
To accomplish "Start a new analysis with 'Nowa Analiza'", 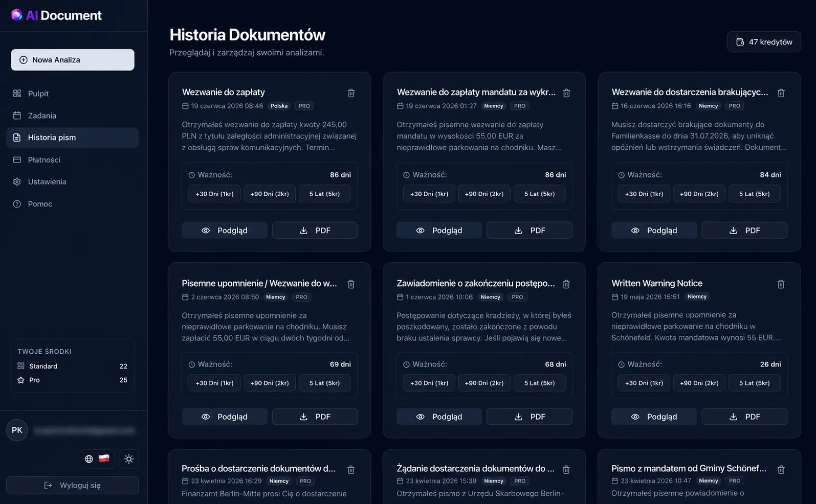I will pos(73,60).
